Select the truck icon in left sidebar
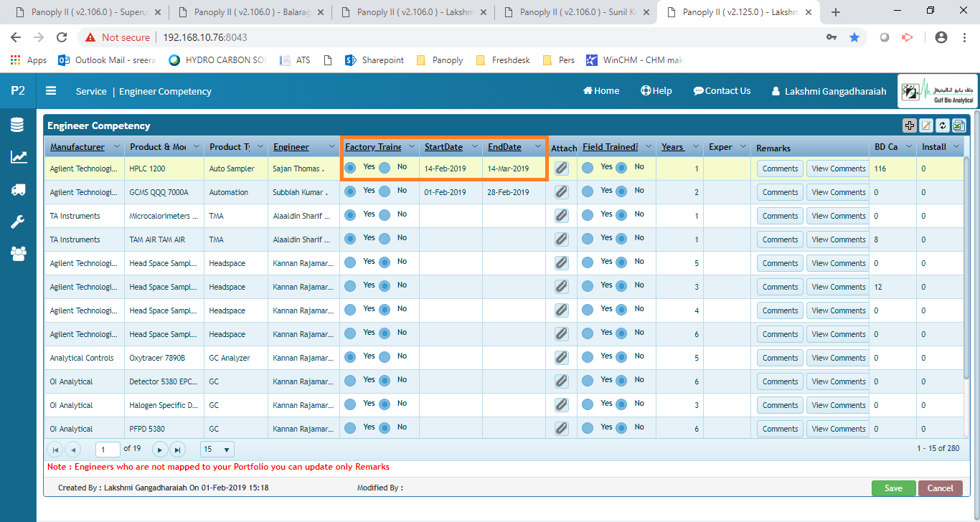Screen dimensions: 980x522 tap(19, 189)
